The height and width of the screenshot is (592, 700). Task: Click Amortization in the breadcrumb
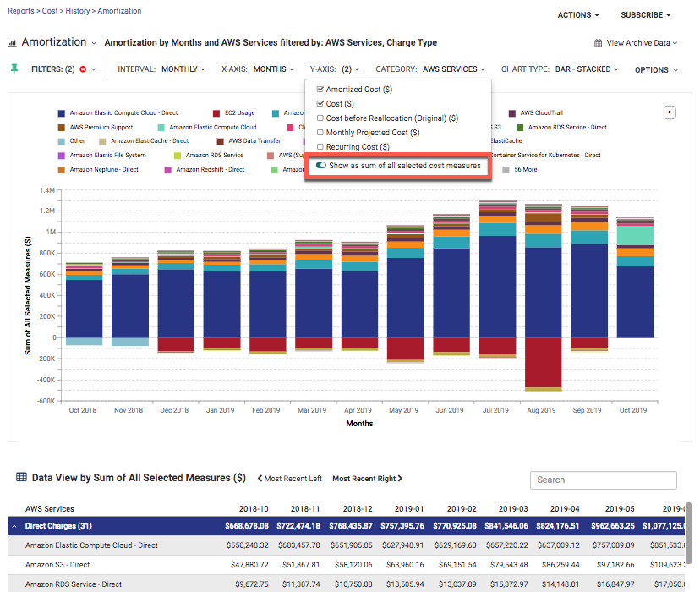pos(119,11)
